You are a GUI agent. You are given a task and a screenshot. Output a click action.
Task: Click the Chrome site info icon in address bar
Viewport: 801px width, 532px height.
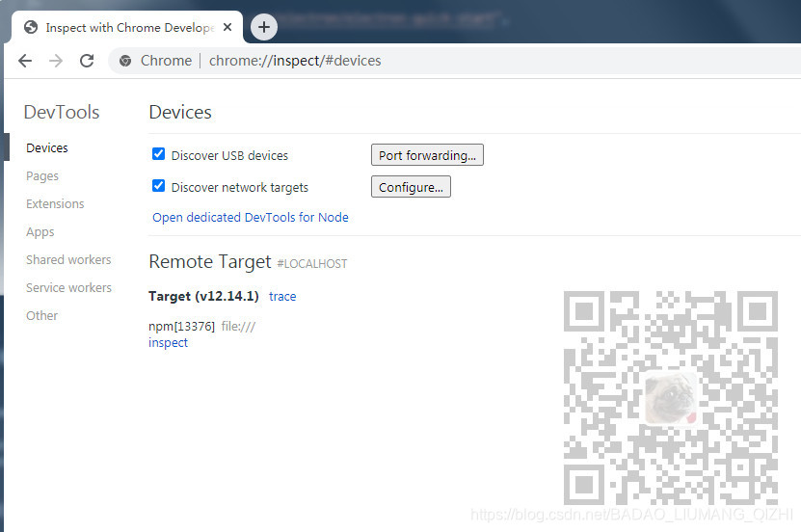125,61
